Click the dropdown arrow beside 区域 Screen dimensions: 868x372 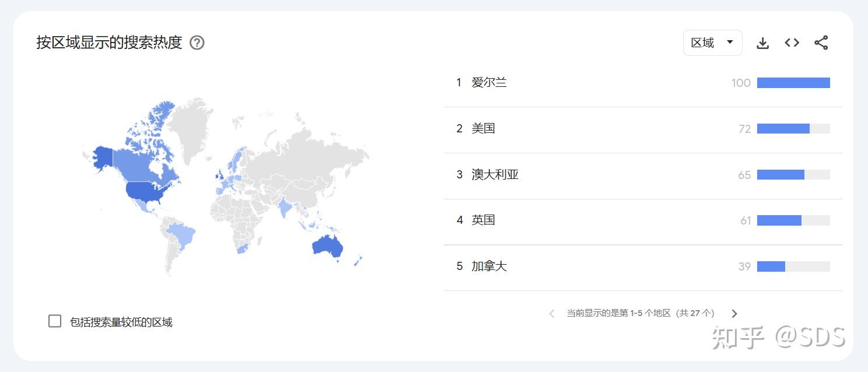730,42
